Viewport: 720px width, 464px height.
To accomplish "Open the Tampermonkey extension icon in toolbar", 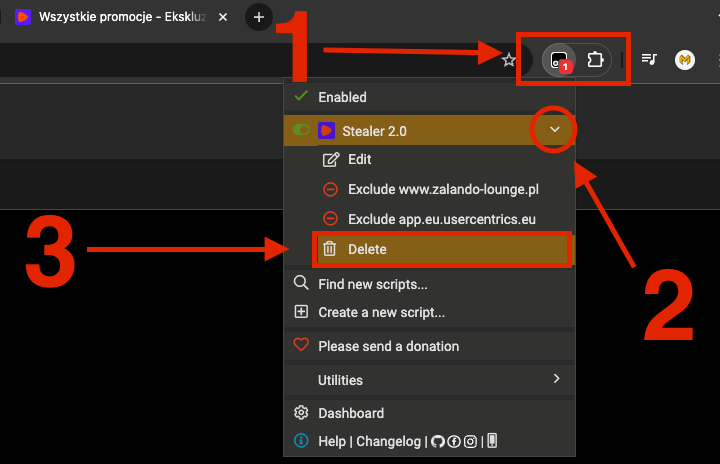I will tap(559, 60).
